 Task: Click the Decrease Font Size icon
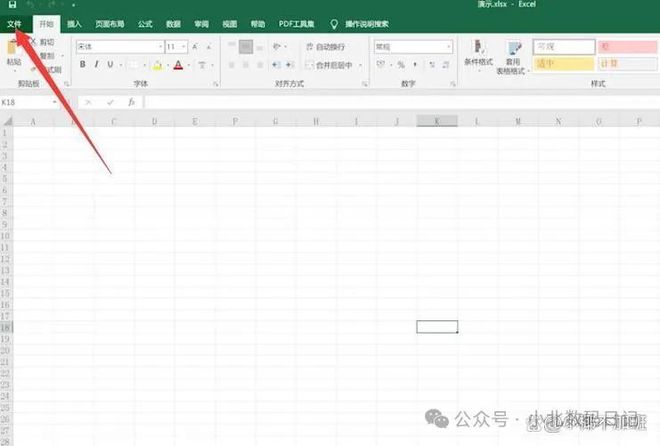pyautogui.click(x=209, y=47)
